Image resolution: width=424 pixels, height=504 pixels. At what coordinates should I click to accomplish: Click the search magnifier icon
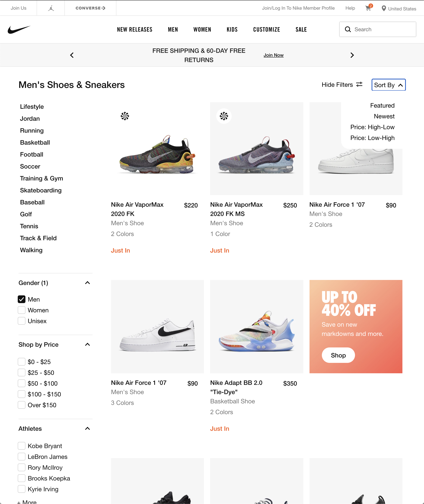pyautogui.click(x=348, y=29)
